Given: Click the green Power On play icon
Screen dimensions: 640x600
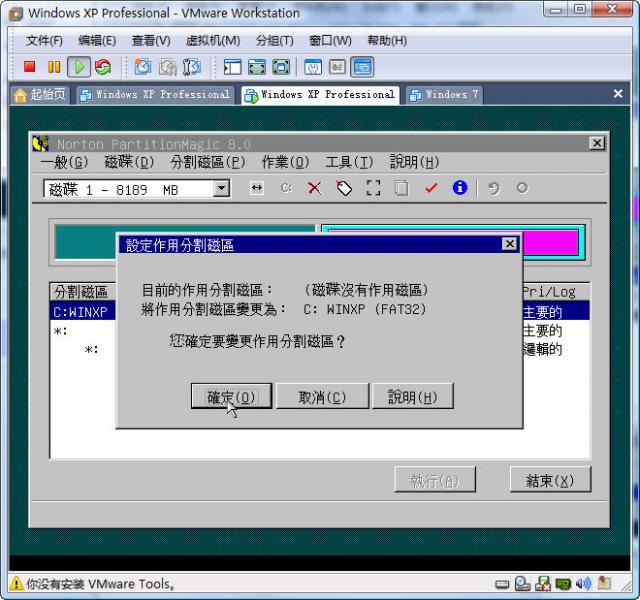Looking at the screenshot, I should (x=78, y=67).
